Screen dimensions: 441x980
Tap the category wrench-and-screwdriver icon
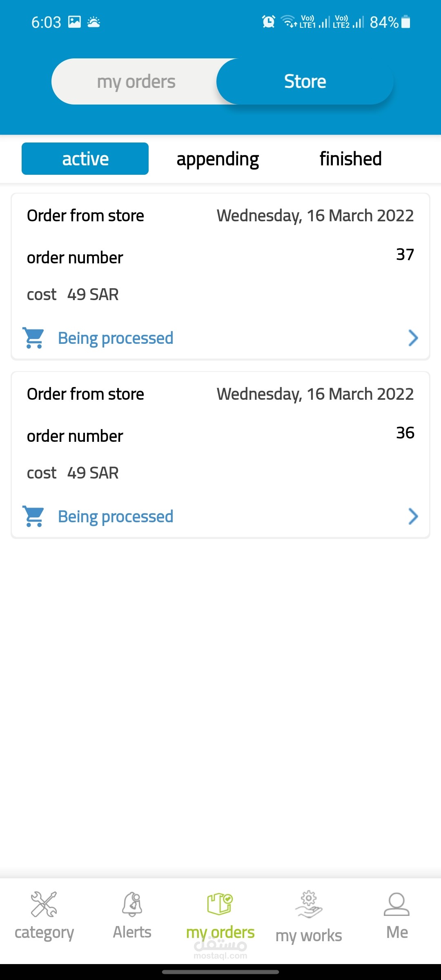click(x=44, y=904)
